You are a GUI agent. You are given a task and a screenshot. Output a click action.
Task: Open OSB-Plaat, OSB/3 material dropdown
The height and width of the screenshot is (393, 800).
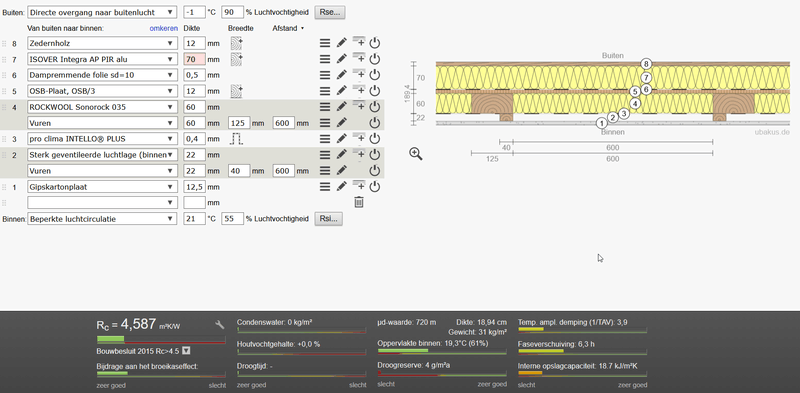tap(102, 91)
